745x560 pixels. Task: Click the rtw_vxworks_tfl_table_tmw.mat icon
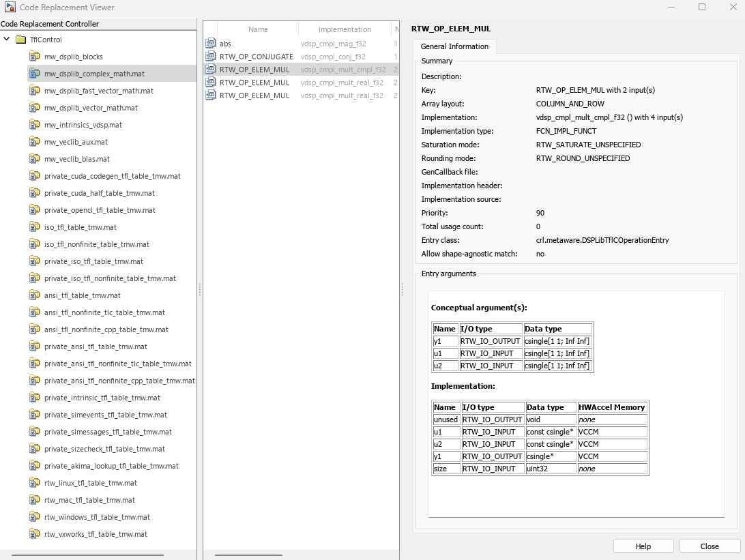[35, 534]
